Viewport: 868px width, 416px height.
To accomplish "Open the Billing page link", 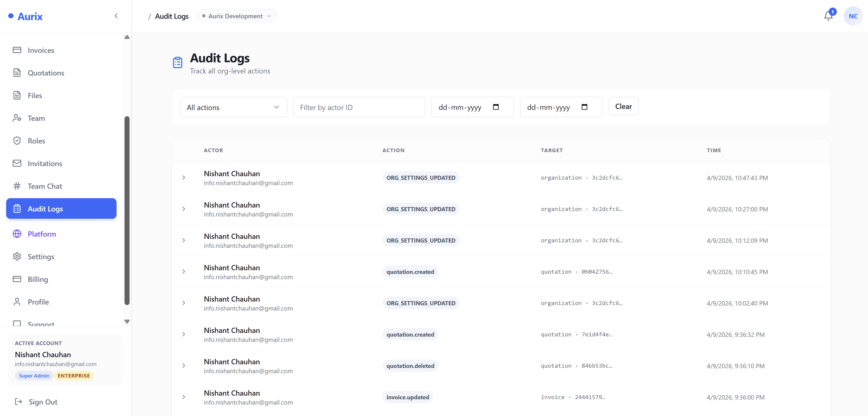I will (61, 279).
